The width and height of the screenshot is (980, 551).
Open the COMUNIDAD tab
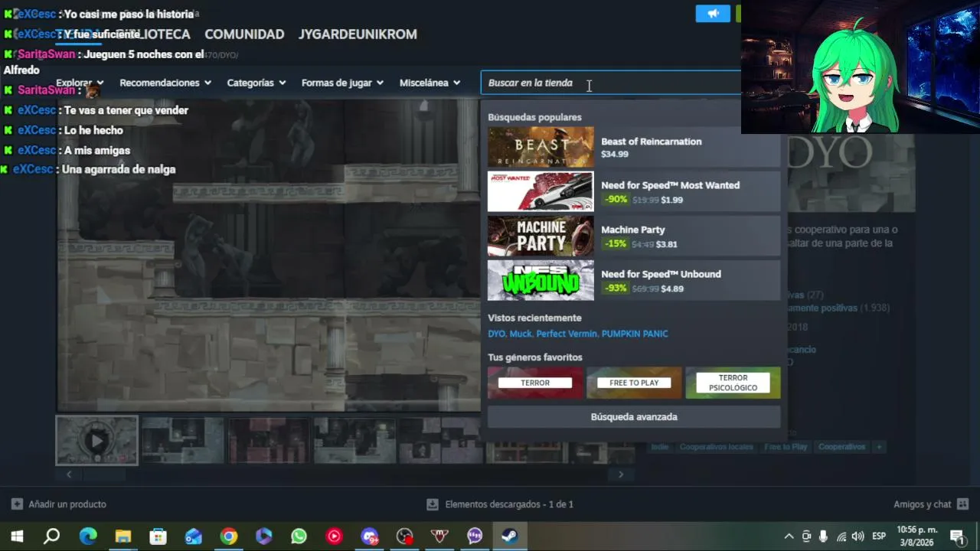244,34
